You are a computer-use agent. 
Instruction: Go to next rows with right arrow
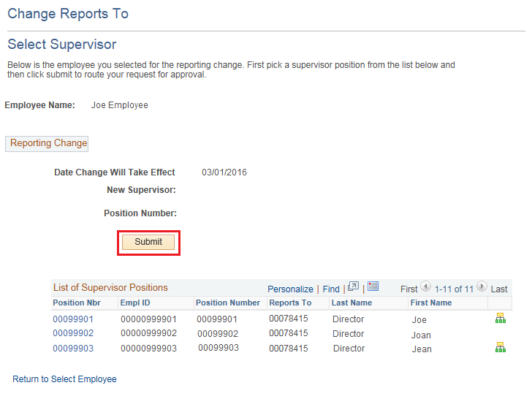tap(482, 287)
